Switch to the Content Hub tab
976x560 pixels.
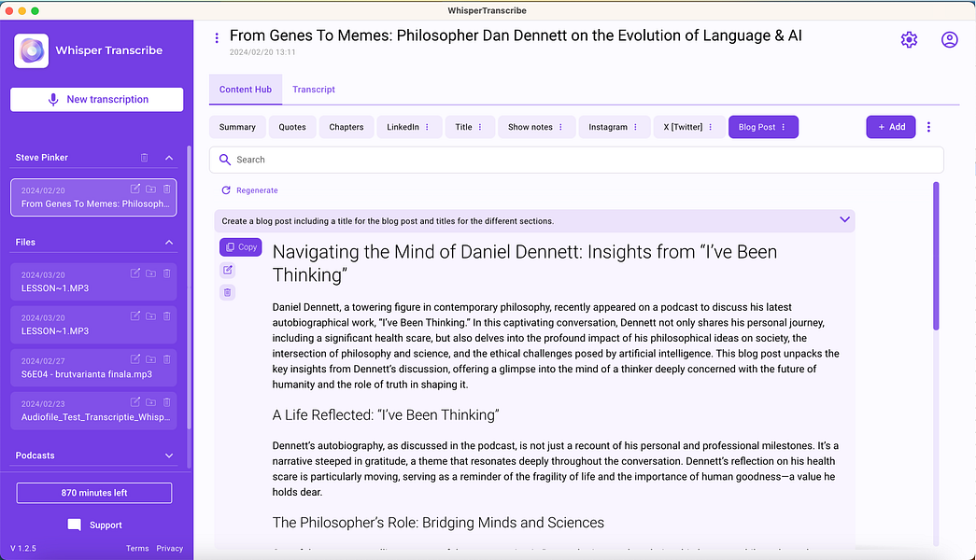246,90
